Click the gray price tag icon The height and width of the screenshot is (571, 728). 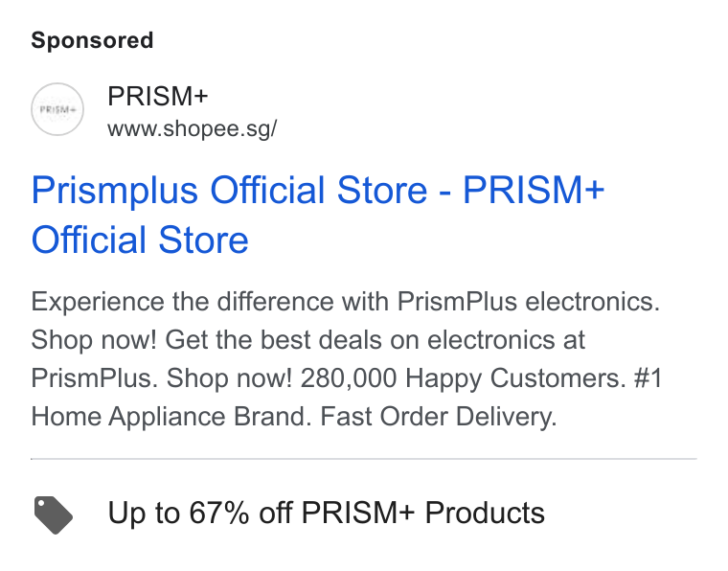pos(54,514)
